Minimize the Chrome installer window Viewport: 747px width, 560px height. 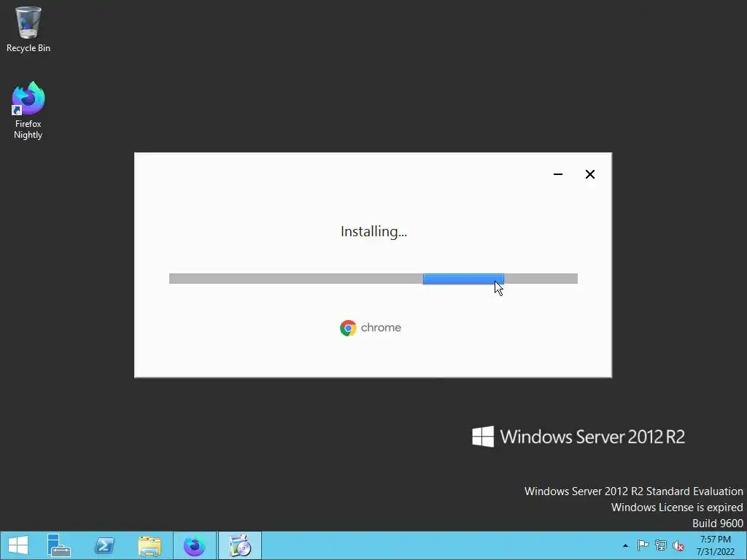(x=558, y=174)
